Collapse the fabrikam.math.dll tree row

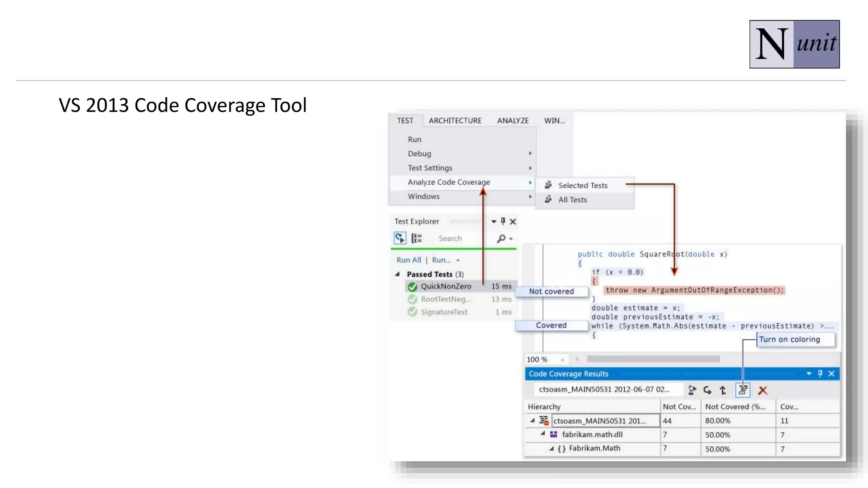click(x=542, y=434)
